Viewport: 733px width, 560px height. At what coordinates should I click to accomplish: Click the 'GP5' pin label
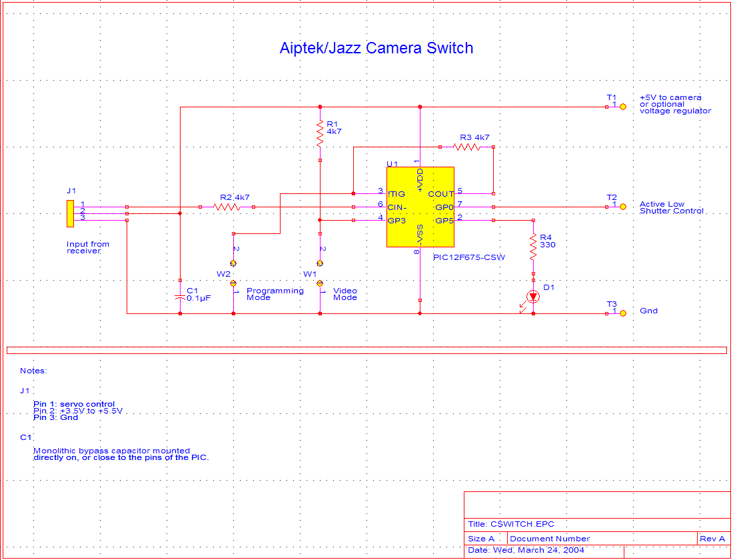click(x=444, y=221)
